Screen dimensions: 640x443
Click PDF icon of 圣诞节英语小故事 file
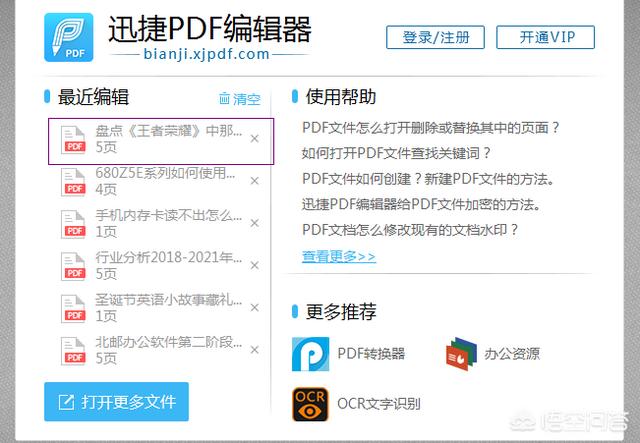tap(73, 309)
